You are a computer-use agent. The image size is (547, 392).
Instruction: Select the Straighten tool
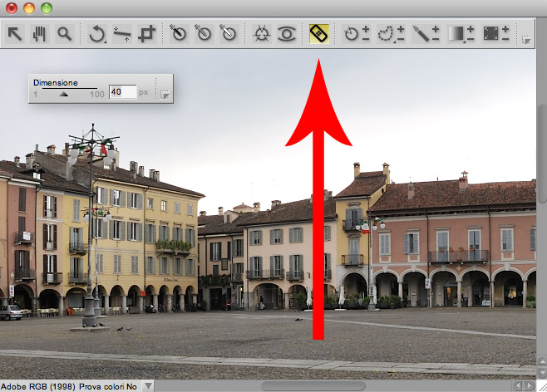tap(122, 34)
